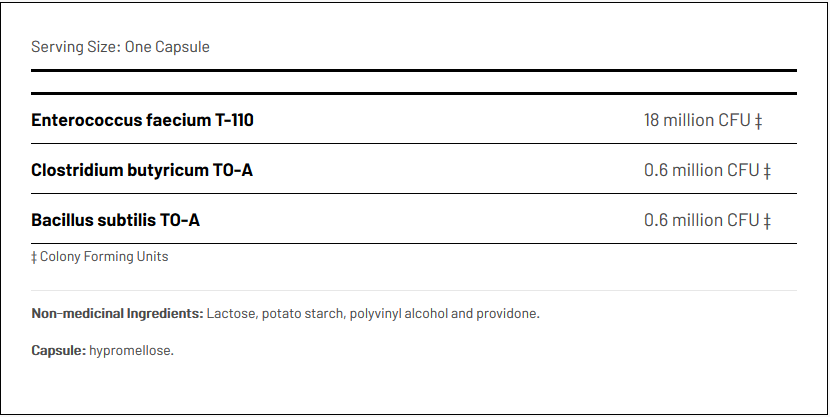Click the polyvinyl alcohol ingredient text
The width and height of the screenshot is (830, 417).
(396, 313)
